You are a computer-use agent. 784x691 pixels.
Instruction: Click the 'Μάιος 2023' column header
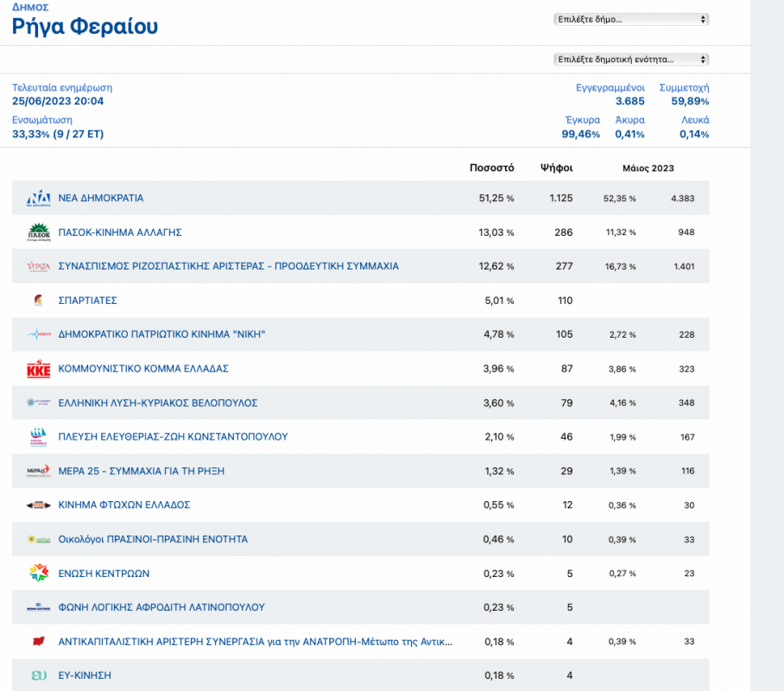[x=648, y=168]
